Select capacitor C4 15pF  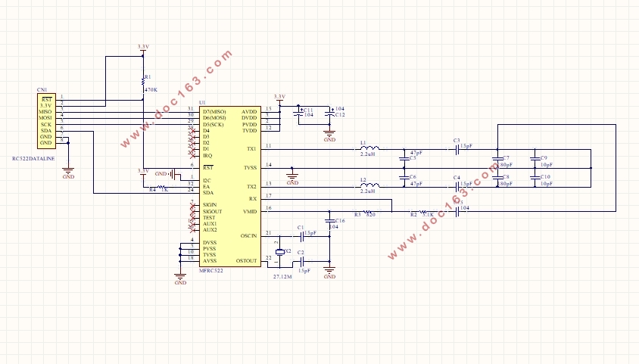pos(457,187)
